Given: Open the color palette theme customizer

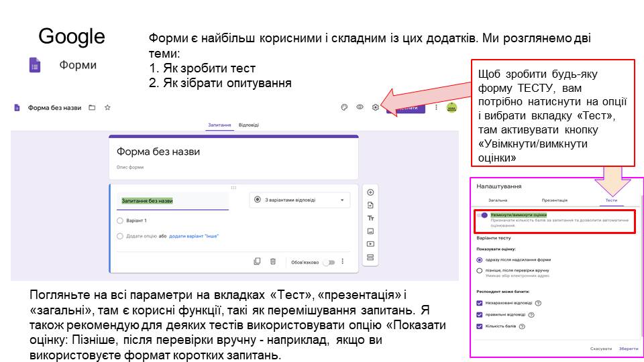Looking at the screenshot, I should tap(343, 107).
